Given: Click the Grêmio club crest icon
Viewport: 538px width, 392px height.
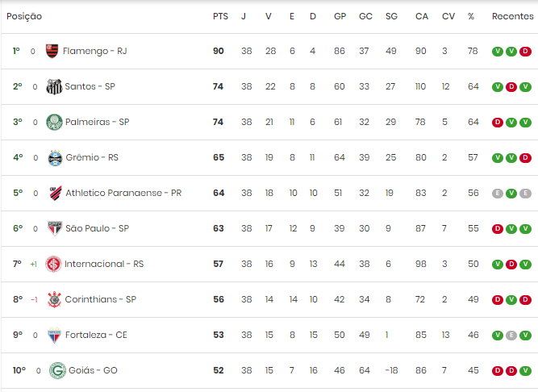Looking at the screenshot, I should [x=55, y=158].
